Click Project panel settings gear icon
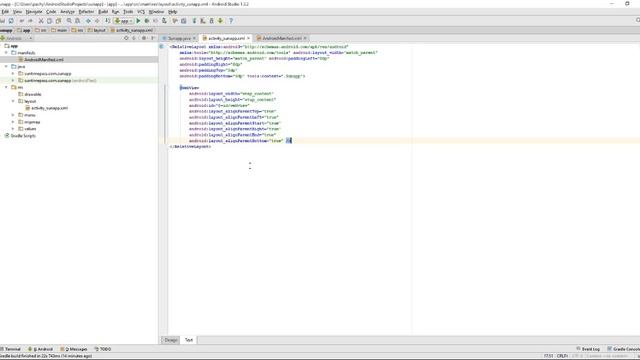 coord(144,38)
